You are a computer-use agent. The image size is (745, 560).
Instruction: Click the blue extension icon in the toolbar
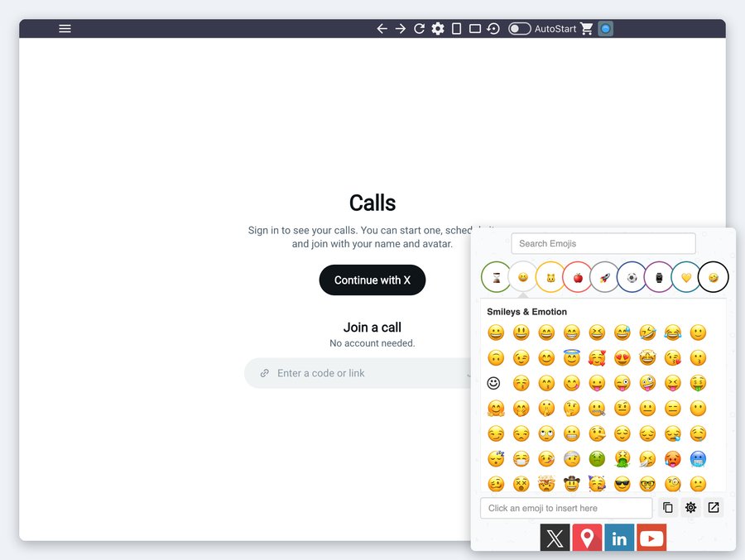[x=605, y=28]
